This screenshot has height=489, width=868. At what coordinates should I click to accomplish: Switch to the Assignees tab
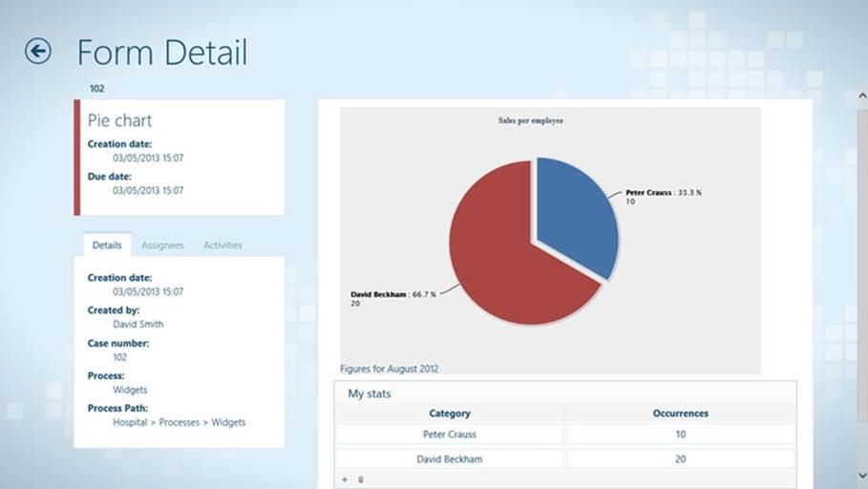click(162, 245)
